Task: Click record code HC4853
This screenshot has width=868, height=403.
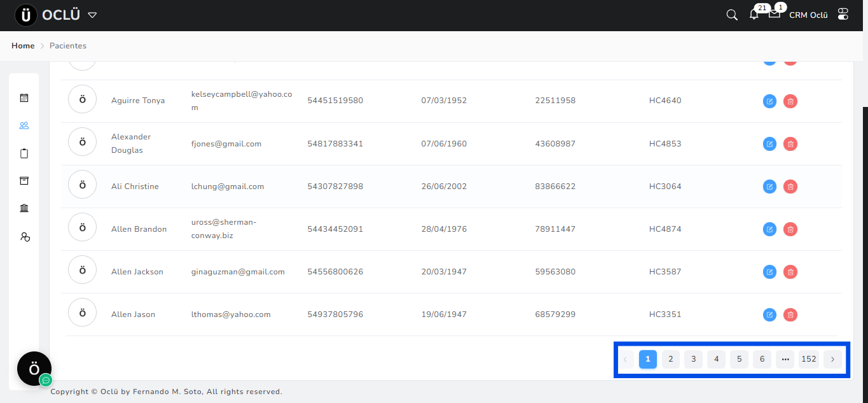Action: pos(665,144)
